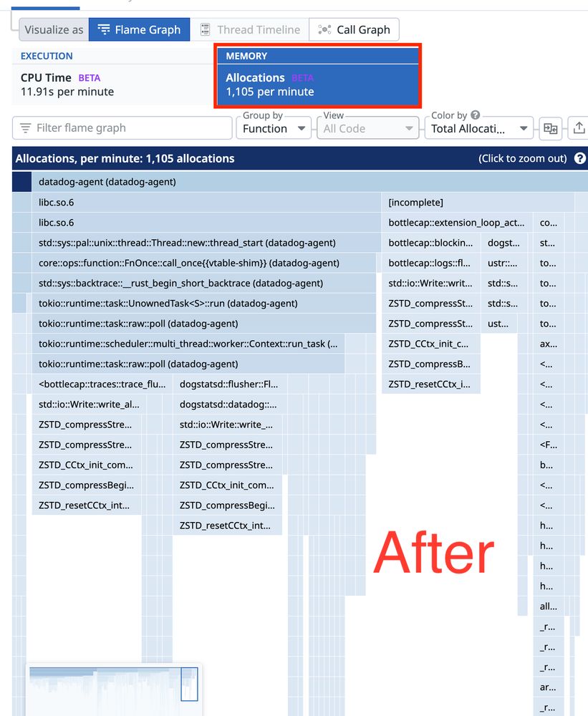This screenshot has height=716, width=588.
Task: Click the Call Graph nodes icon
Action: pos(324,29)
